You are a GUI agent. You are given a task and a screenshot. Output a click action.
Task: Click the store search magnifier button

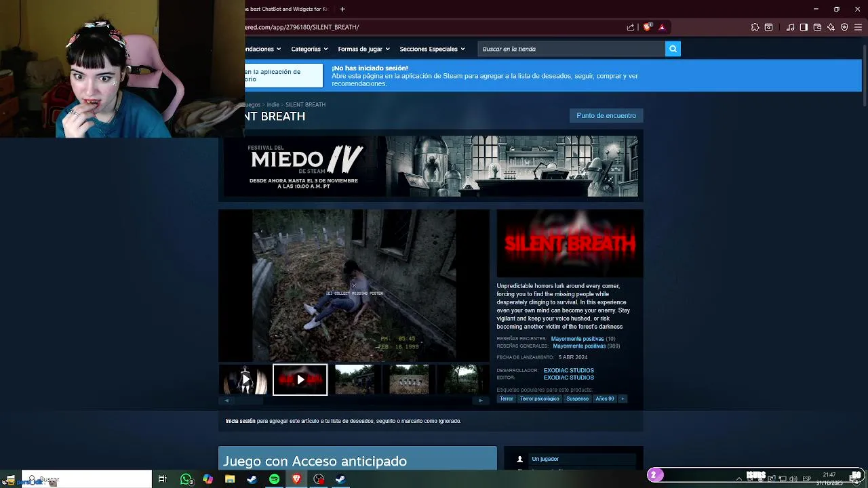coord(673,49)
